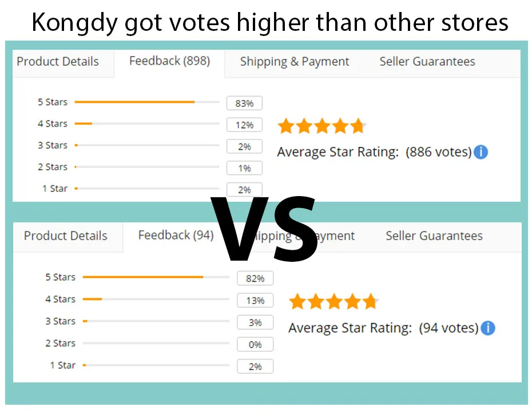Click the info icon beside 94 votes
The width and height of the screenshot is (532, 415).
(487, 328)
